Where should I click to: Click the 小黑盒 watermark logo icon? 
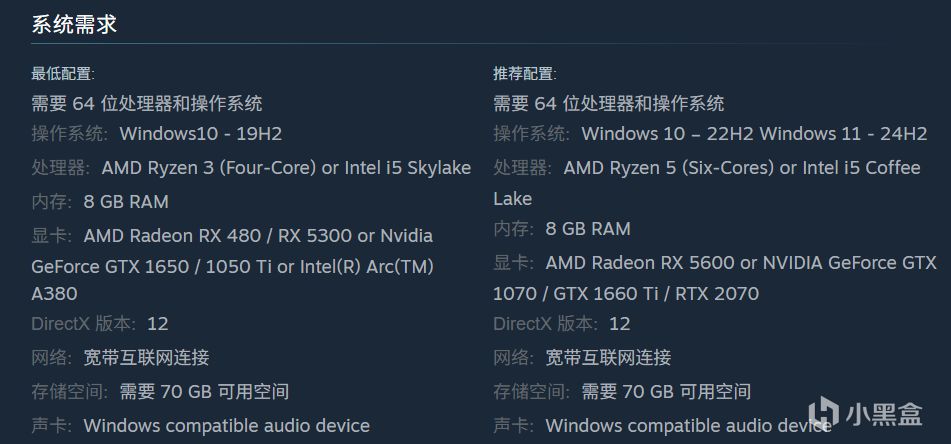point(825,414)
